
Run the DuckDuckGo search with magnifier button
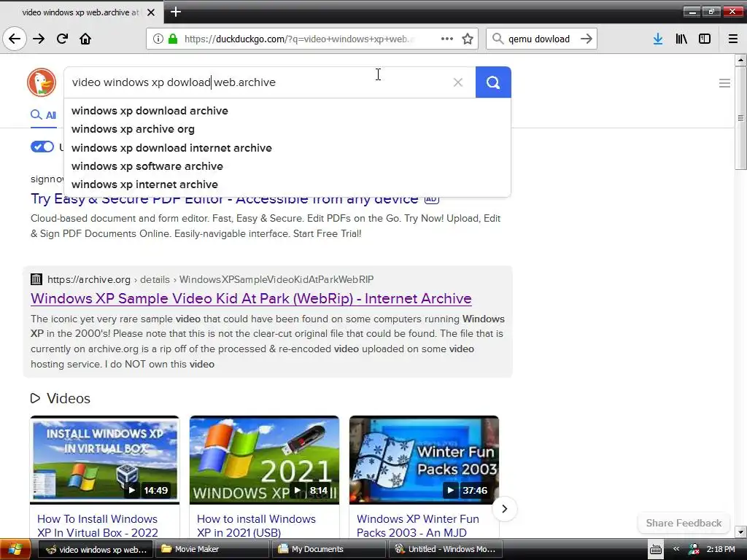coord(493,82)
